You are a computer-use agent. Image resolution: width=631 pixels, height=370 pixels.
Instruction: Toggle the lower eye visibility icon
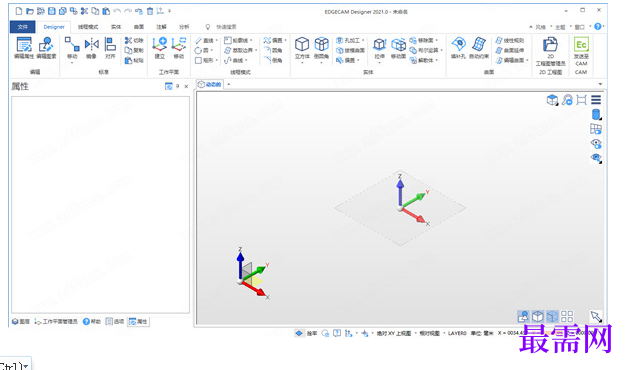tap(596, 158)
